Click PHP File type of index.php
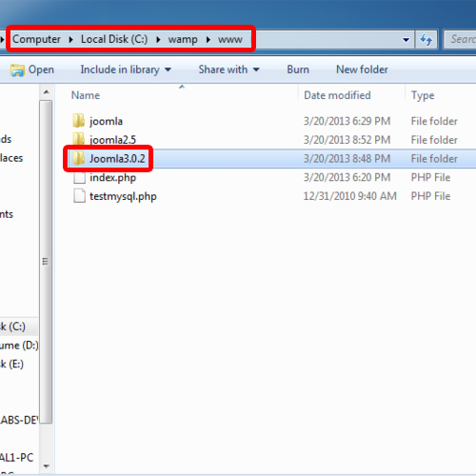476x476 pixels. pyautogui.click(x=430, y=177)
